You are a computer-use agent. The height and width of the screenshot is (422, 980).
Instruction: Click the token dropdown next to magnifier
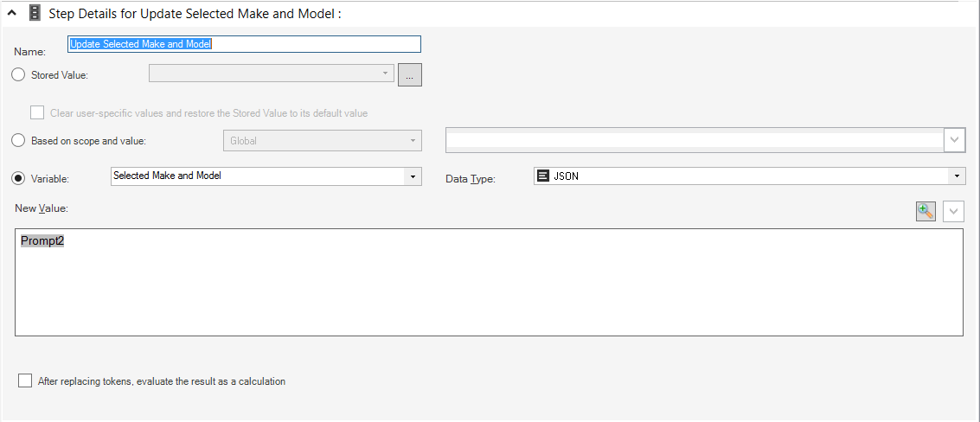pyautogui.click(x=953, y=211)
